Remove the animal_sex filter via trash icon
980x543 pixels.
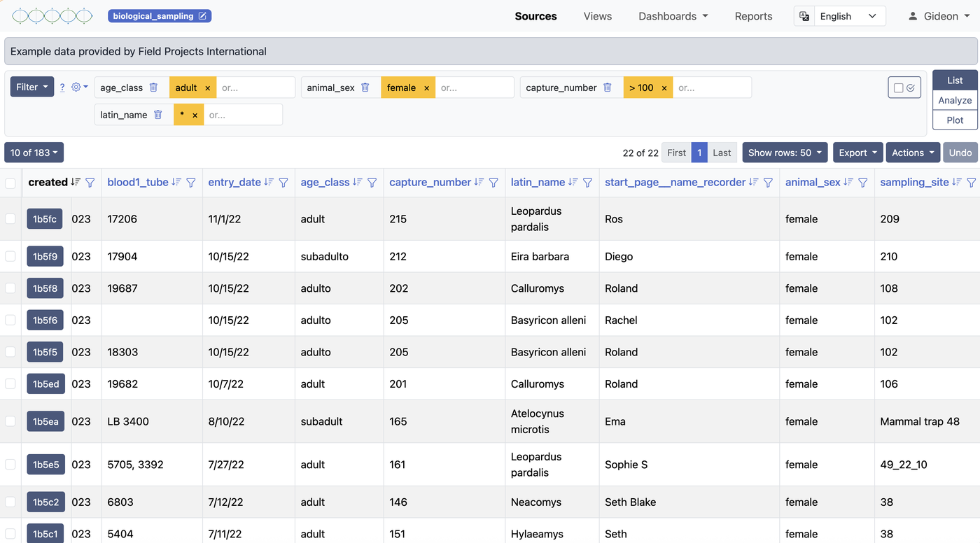(x=365, y=87)
